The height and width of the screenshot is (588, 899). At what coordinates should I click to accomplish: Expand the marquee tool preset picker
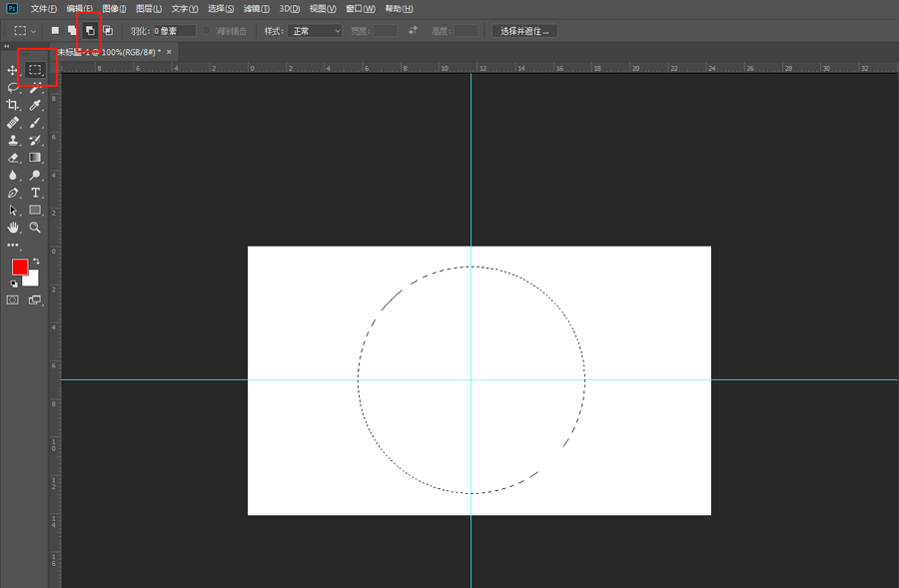[x=25, y=31]
